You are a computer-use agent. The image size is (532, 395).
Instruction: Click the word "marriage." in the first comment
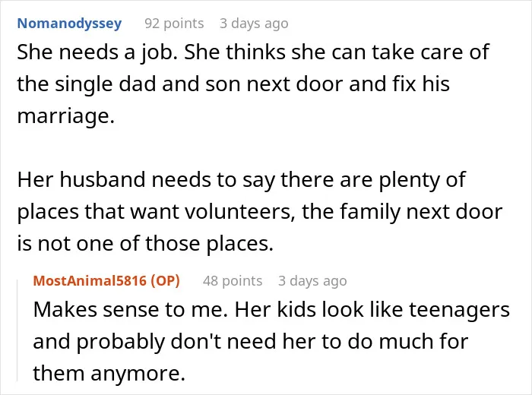point(66,116)
